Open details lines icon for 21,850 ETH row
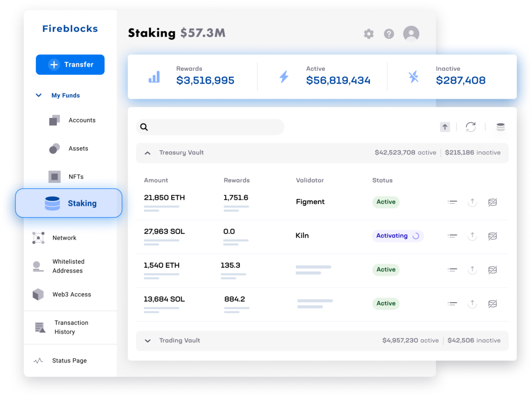The height and width of the screenshot is (397, 532). click(x=452, y=202)
